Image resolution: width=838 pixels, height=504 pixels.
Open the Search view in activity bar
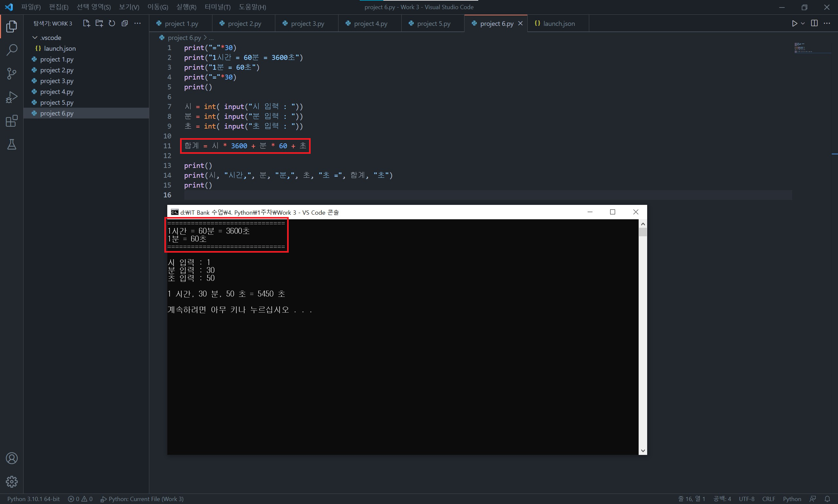click(x=11, y=50)
